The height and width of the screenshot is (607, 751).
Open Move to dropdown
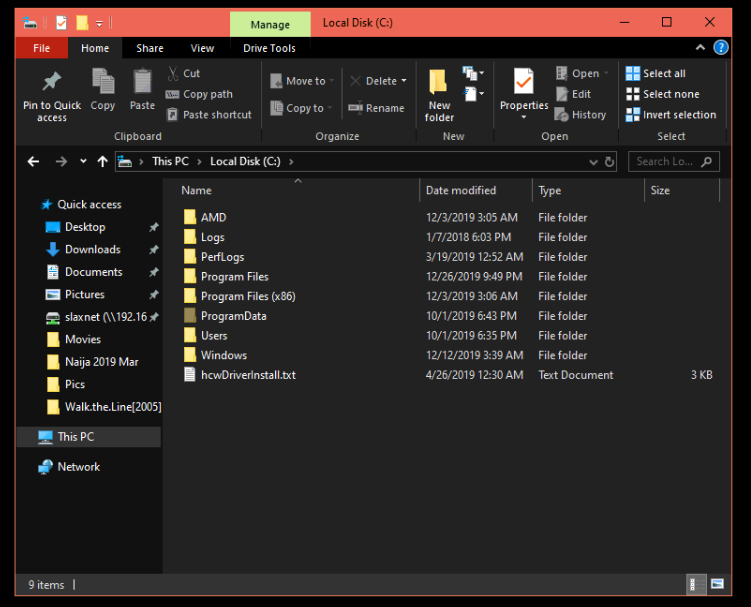click(x=302, y=81)
